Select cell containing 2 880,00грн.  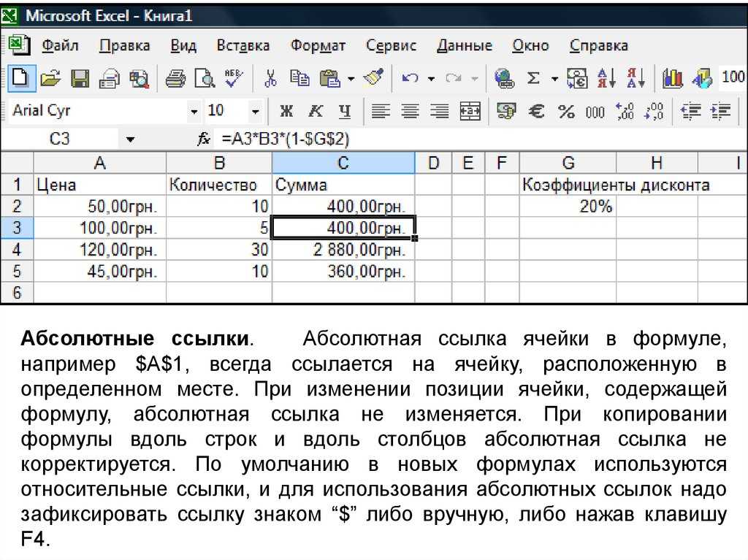click(343, 250)
